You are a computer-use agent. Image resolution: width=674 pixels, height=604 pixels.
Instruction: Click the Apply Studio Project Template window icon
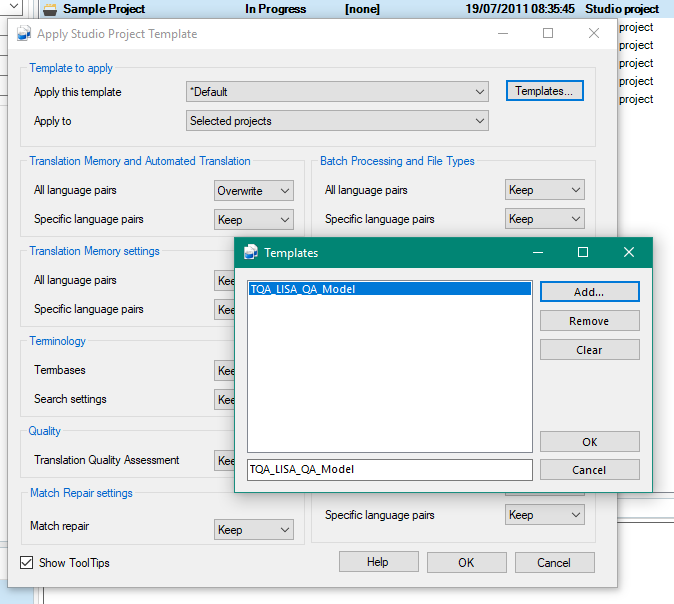24,34
